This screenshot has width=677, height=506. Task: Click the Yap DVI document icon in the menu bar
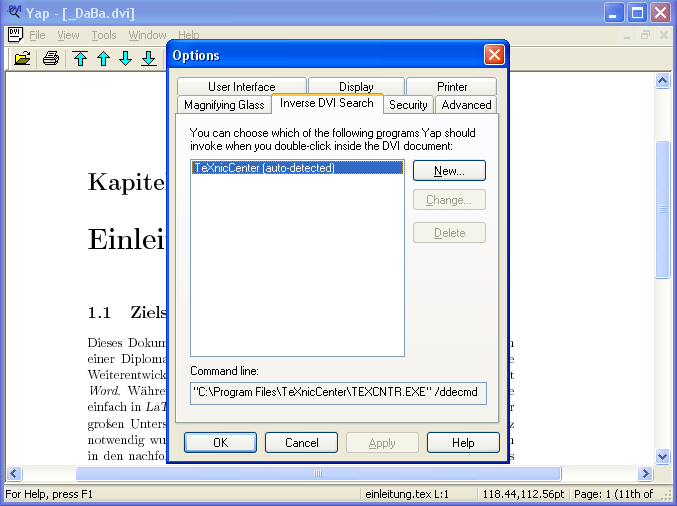point(15,35)
